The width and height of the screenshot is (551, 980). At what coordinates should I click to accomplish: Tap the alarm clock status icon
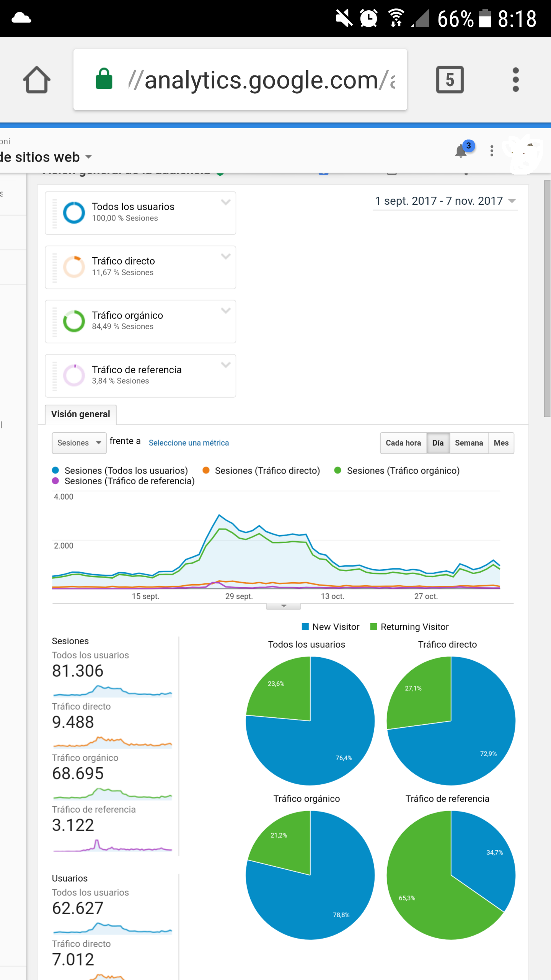(x=368, y=18)
